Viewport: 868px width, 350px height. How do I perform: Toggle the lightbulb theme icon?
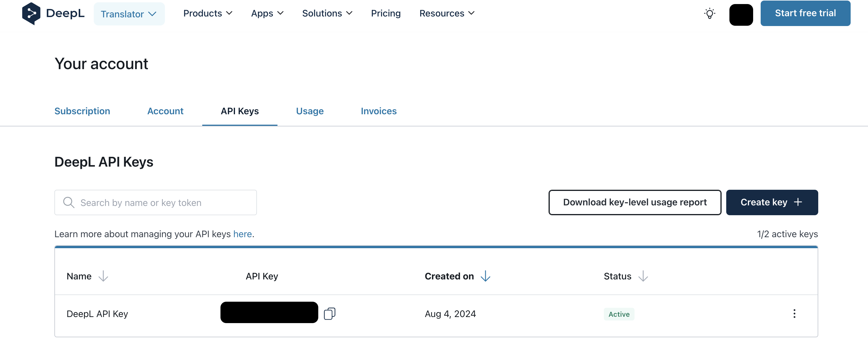coord(709,14)
